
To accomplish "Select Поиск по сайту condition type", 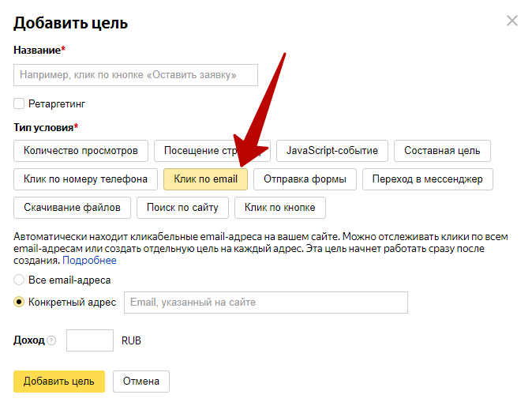I will (x=182, y=208).
